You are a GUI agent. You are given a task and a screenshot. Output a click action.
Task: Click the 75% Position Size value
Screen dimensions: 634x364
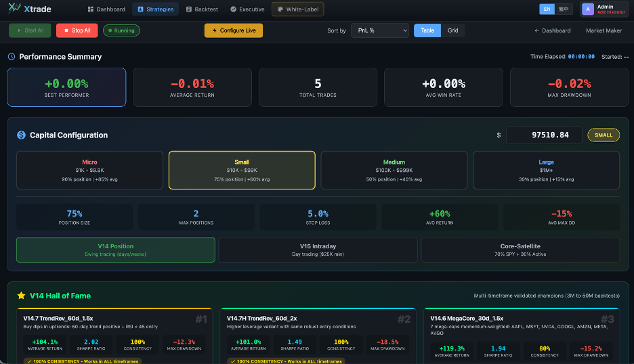click(75, 214)
